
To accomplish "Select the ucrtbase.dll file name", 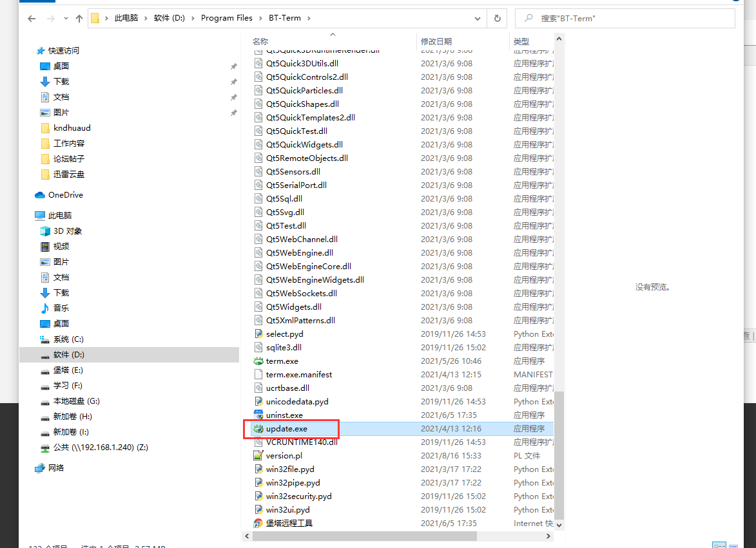I will (288, 388).
